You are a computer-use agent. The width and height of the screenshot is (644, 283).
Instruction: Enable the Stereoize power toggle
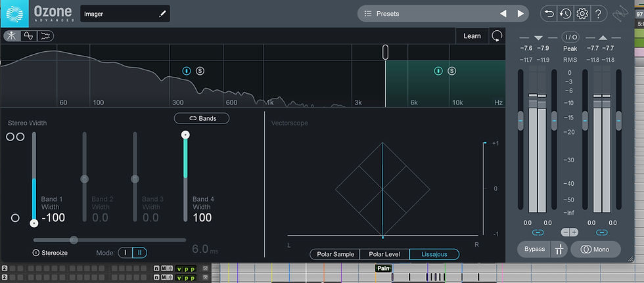(35, 253)
